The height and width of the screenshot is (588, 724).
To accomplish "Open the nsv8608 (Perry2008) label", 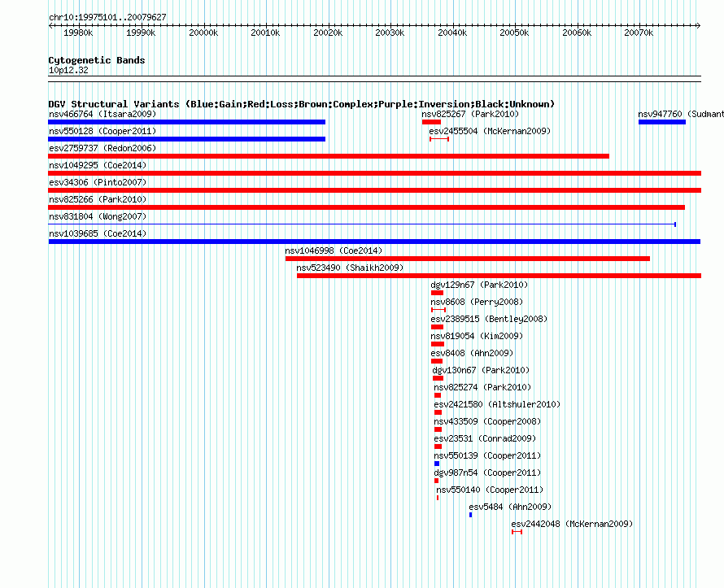I will 477,302.
